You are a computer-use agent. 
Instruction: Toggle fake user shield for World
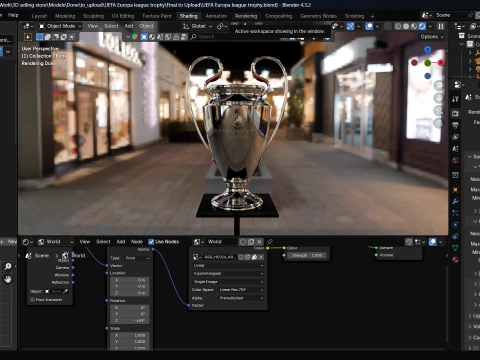(243, 242)
